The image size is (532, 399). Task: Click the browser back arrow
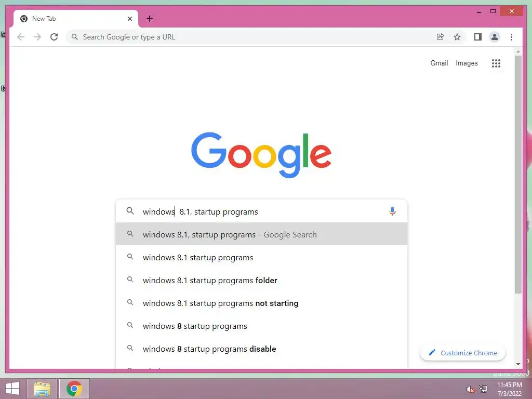[21, 37]
